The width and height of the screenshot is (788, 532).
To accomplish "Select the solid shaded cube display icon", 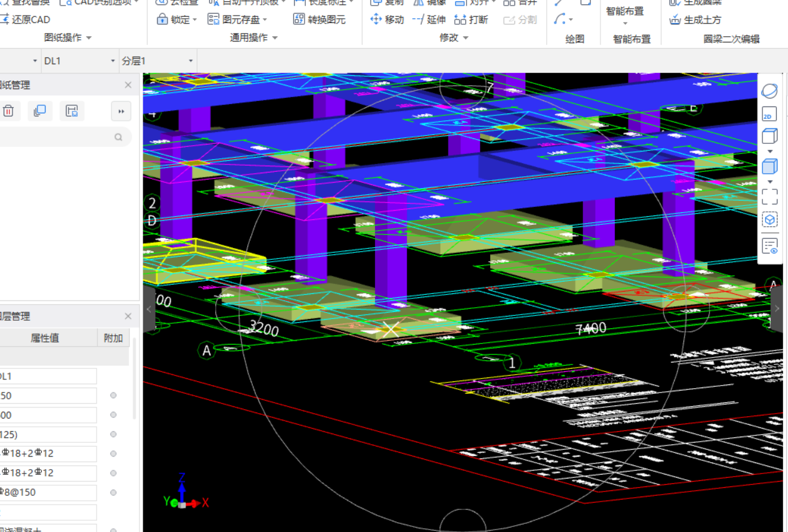I will pos(769,166).
